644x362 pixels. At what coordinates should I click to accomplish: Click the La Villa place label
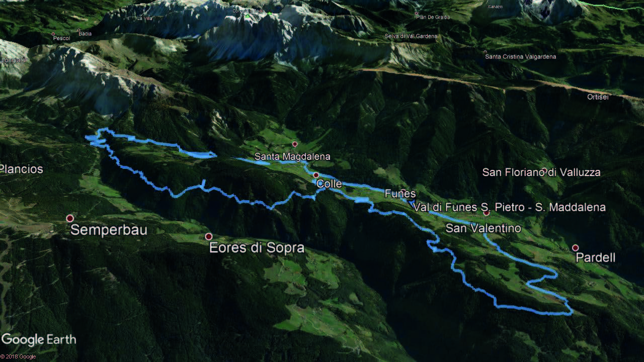point(145,18)
